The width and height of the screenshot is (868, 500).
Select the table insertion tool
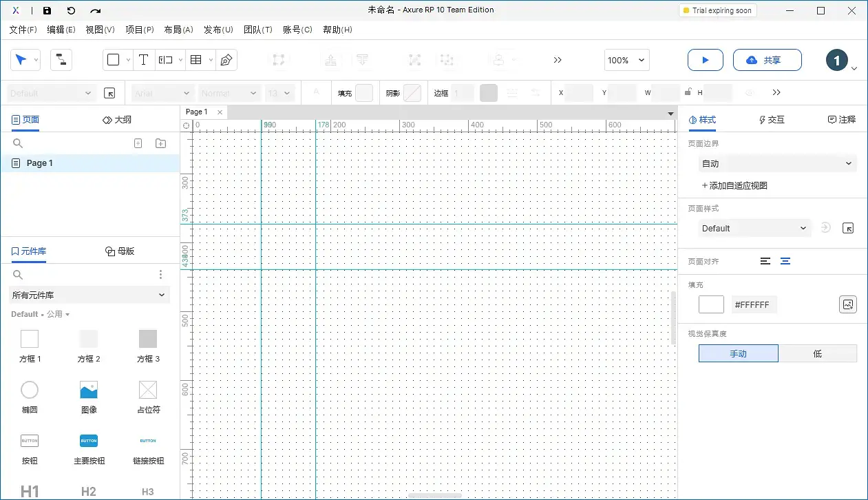tap(196, 60)
